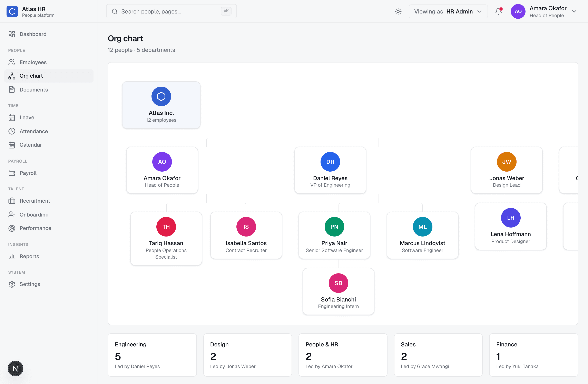This screenshot has width=588, height=384.
Task: Select the Atlas Inc. root node
Action: click(161, 105)
